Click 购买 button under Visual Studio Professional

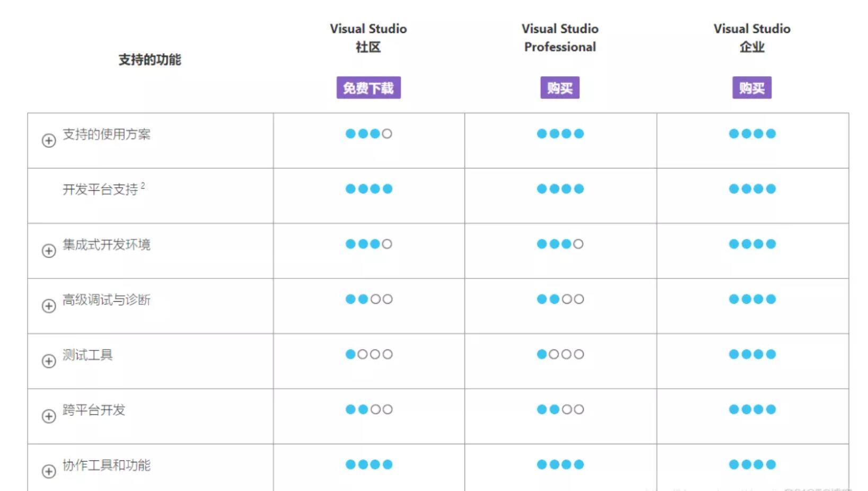[x=560, y=87]
